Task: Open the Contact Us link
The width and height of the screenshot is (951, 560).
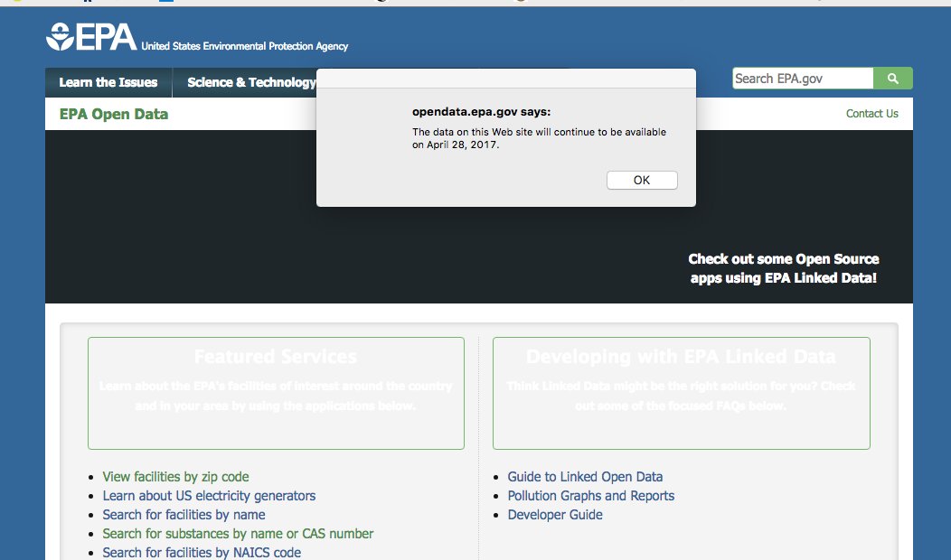Action: click(x=871, y=114)
